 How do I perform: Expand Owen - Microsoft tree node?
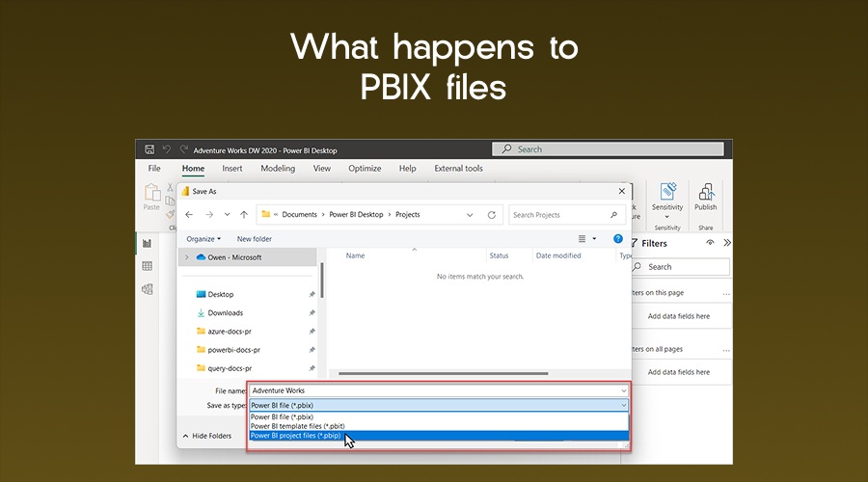click(186, 257)
